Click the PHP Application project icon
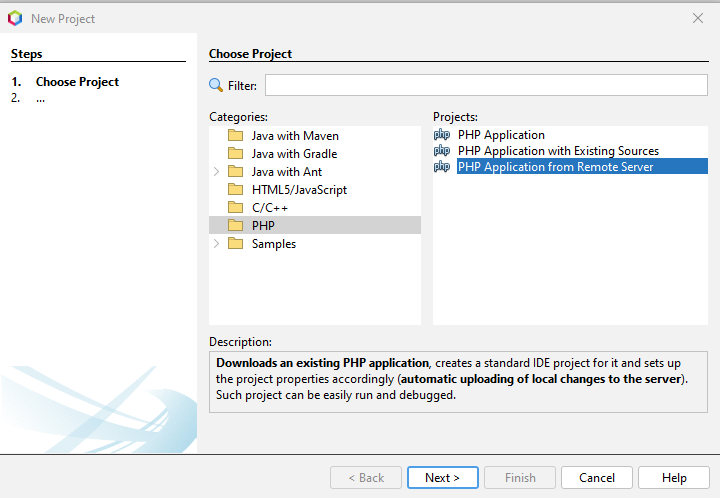 (442, 135)
